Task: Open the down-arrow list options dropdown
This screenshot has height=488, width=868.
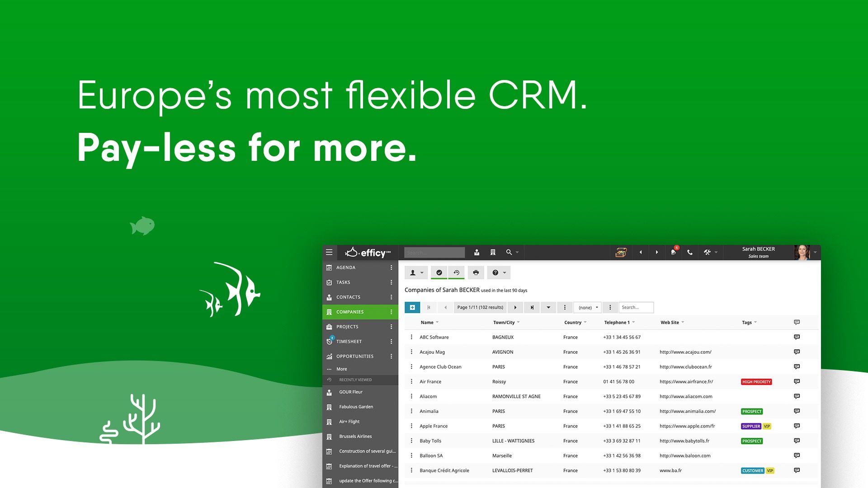Action: [x=548, y=307]
